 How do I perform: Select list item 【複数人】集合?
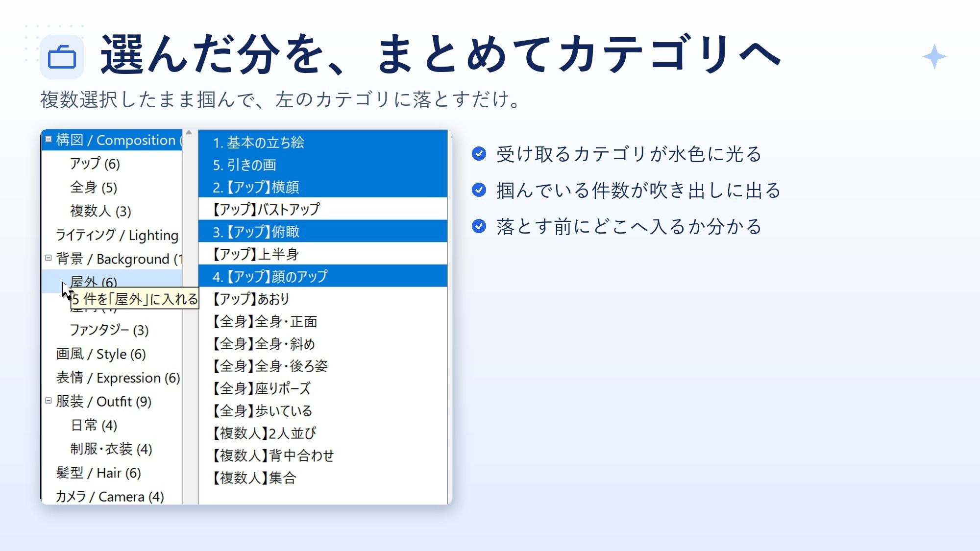point(323,478)
